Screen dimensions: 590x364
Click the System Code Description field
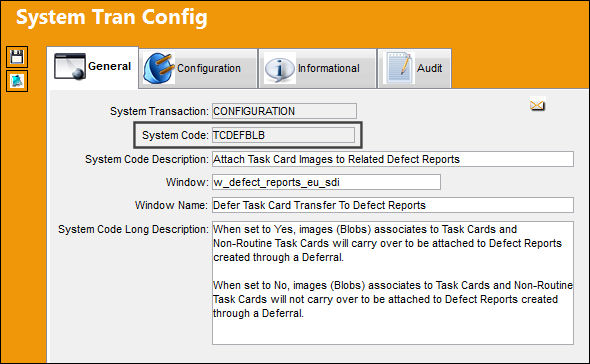[393, 159]
